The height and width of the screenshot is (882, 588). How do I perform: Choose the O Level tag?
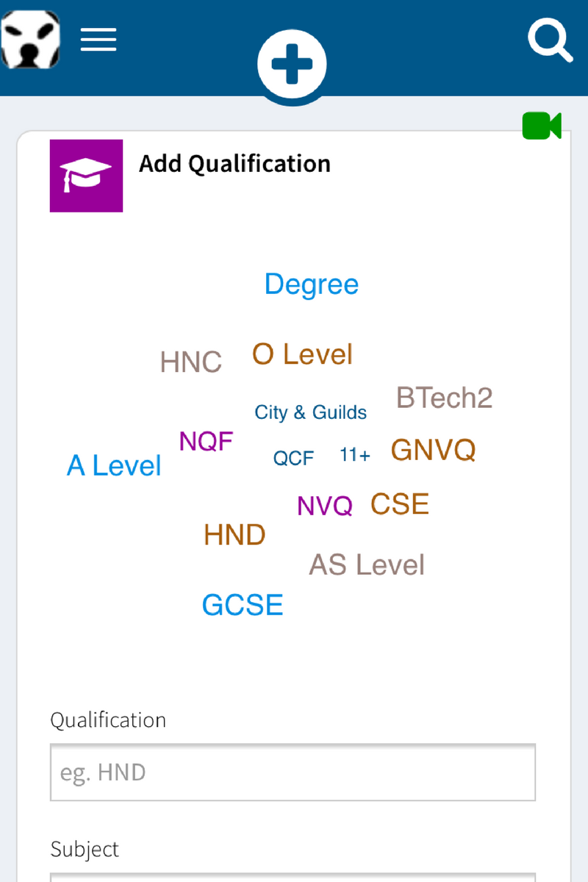(303, 354)
